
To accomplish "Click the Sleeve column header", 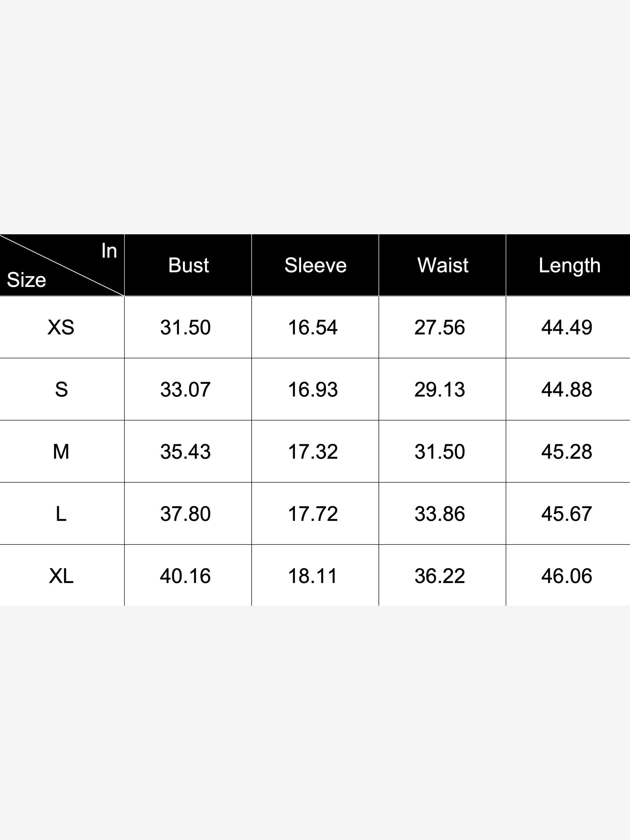I will coord(315,265).
